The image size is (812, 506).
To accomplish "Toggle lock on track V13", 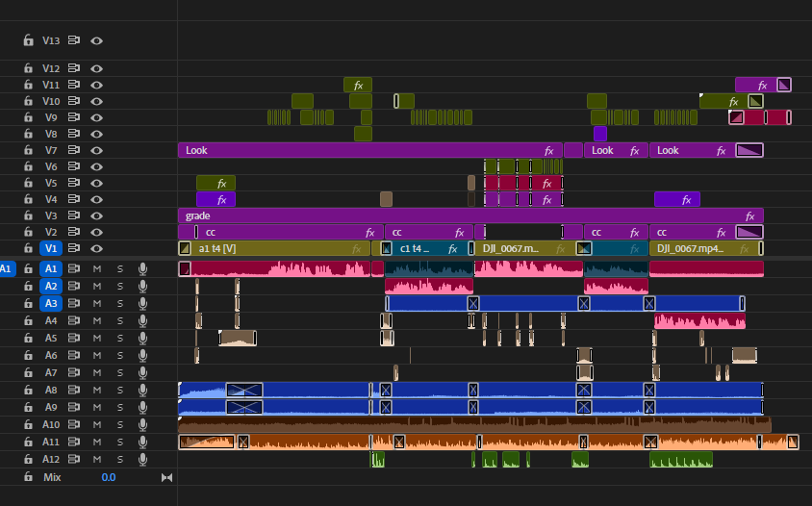I will pos(29,40).
